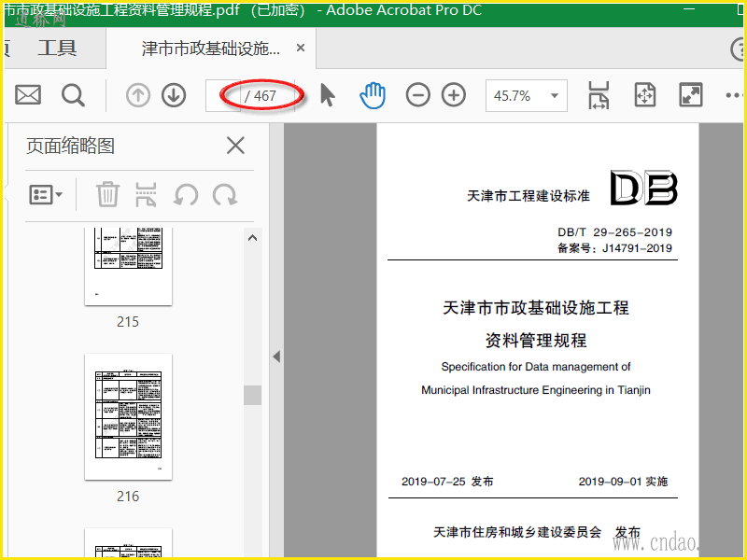Image resolution: width=747 pixels, height=560 pixels.
Task: Collapse the navigation pane arrow
Action: pos(276,357)
